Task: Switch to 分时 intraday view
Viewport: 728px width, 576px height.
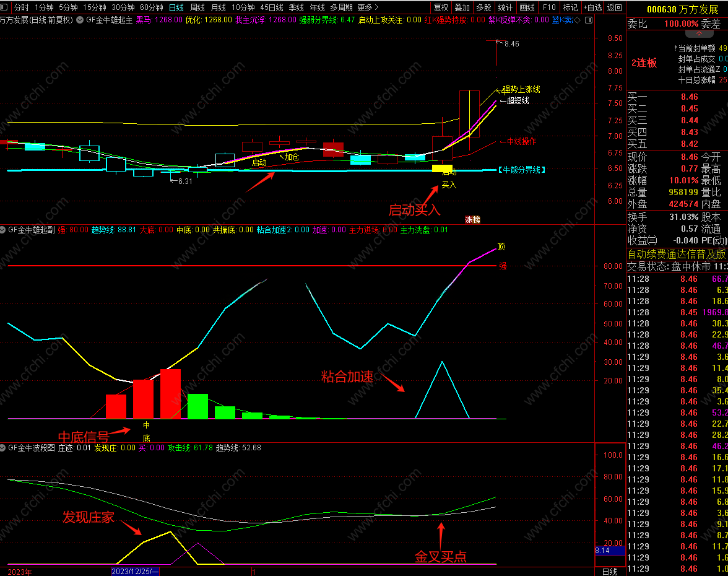Action: (21, 7)
